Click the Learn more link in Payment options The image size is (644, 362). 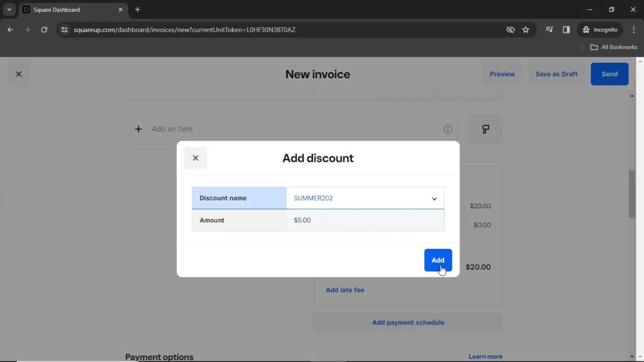(486, 356)
